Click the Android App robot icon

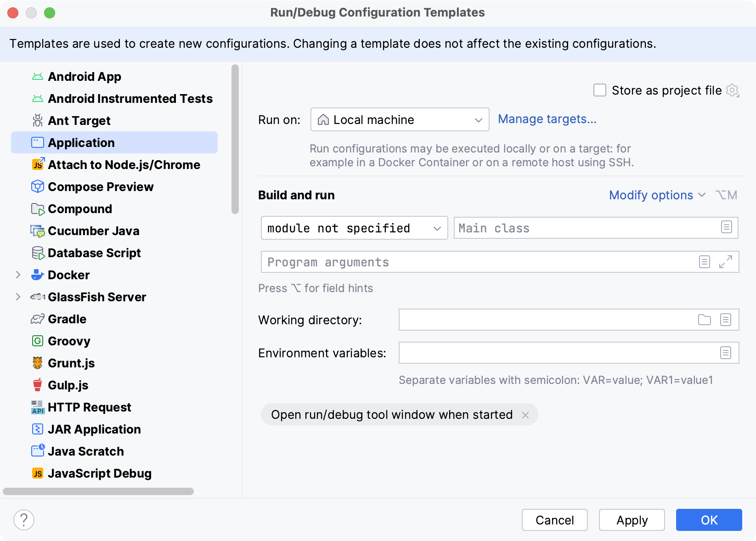pyautogui.click(x=38, y=77)
